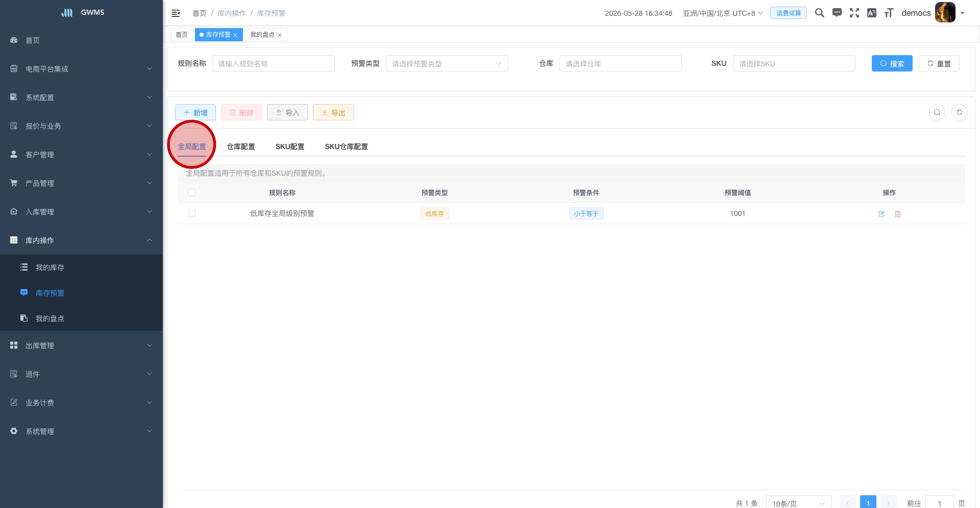Click the 重置 reset button
980x508 pixels.
point(939,63)
